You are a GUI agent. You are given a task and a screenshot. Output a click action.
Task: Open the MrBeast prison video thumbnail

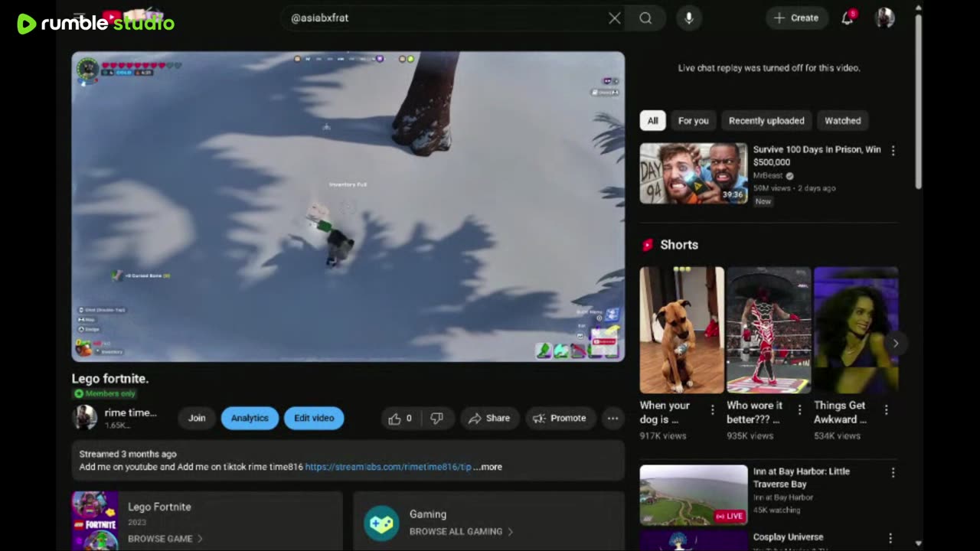(694, 174)
